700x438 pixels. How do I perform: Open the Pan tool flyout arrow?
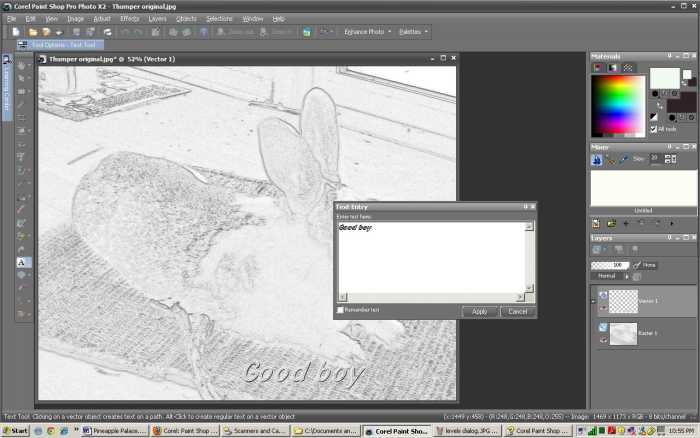[x=29, y=65]
